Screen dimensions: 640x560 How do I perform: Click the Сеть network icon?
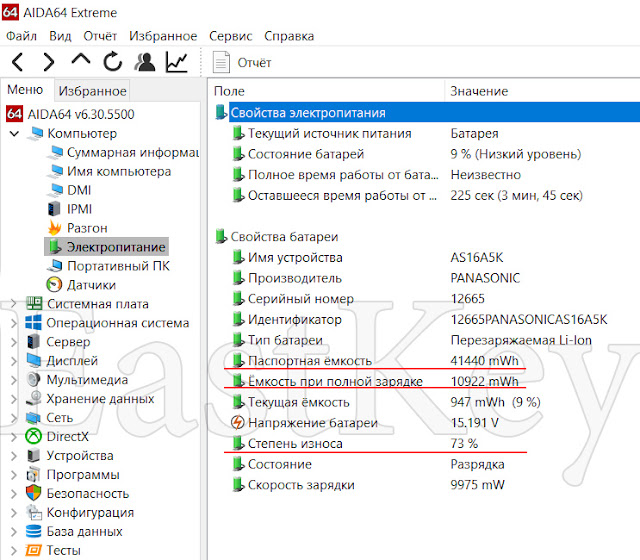[x=33, y=417]
